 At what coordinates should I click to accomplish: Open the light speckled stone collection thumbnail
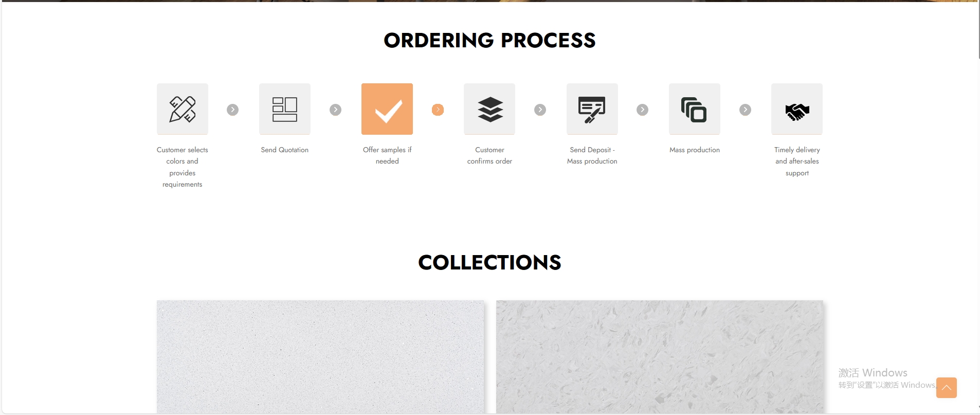320,357
